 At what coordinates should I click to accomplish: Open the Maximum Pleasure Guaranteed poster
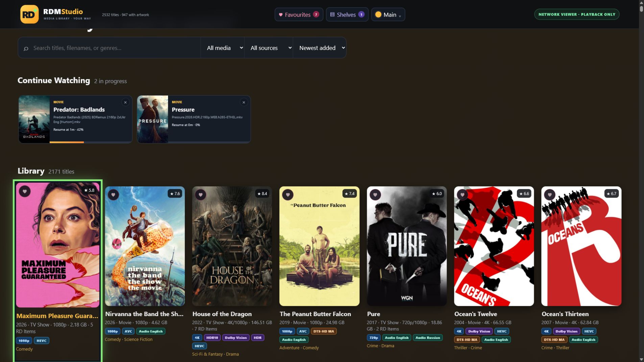(58, 245)
